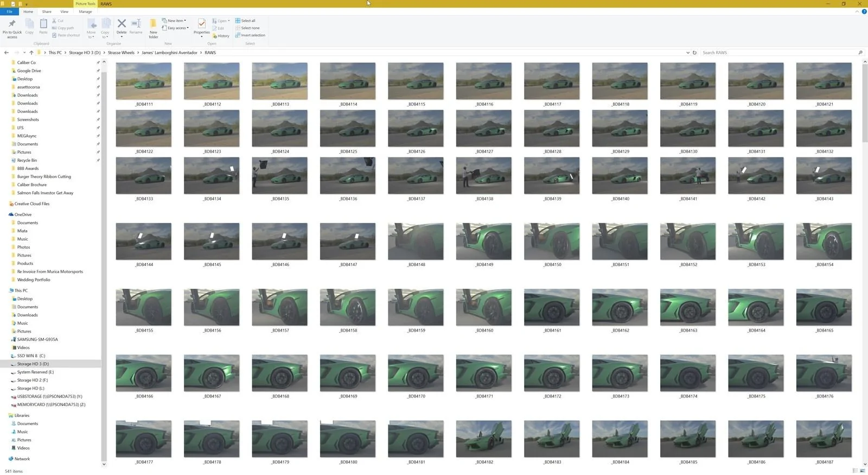Screen dimensions: 868x475
Task: Open Recycle Bin from Quick access
Action: click(27, 160)
